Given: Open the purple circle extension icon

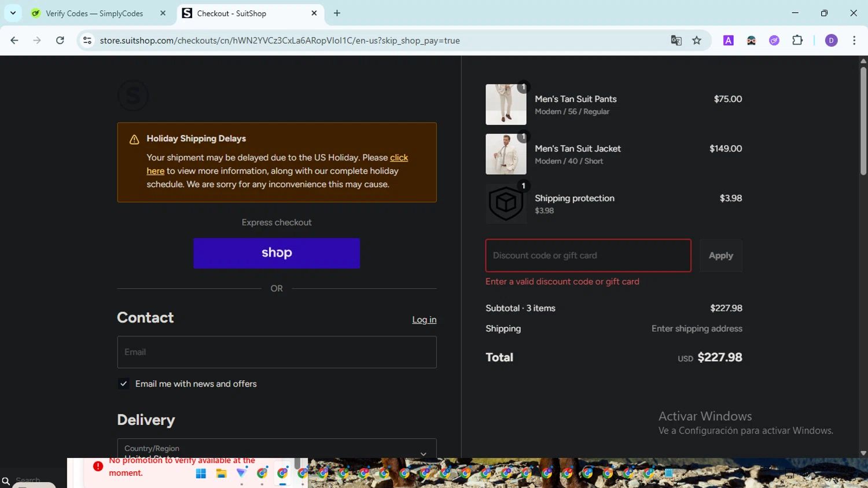Looking at the screenshot, I should (774, 41).
